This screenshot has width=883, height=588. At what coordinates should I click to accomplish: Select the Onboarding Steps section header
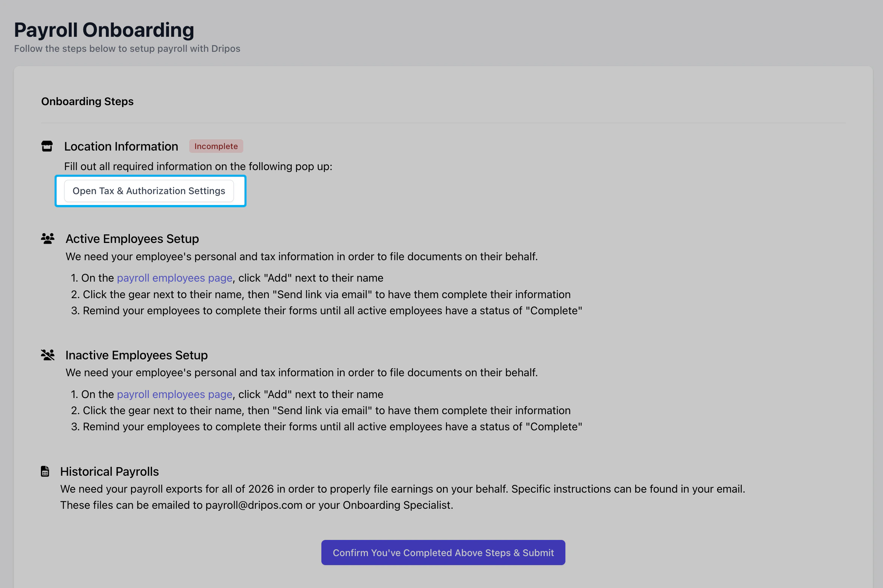tap(87, 101)
